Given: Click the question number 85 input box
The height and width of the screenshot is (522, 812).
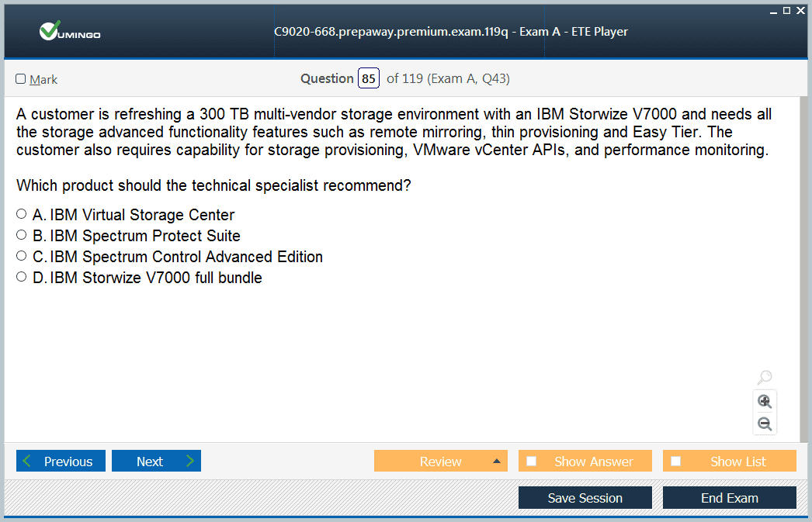Looking at the screenshot, I should [x=369, y=78].
